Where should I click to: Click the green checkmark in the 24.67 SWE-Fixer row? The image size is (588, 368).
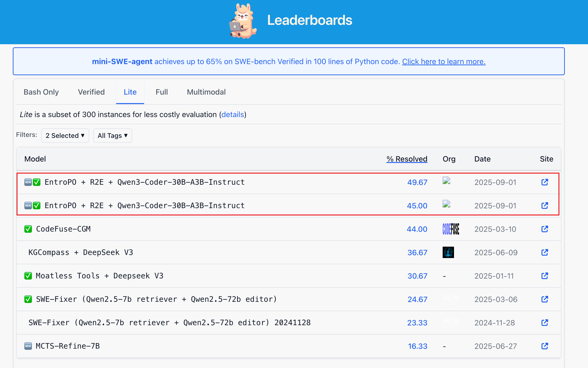[x=28, y=299]
